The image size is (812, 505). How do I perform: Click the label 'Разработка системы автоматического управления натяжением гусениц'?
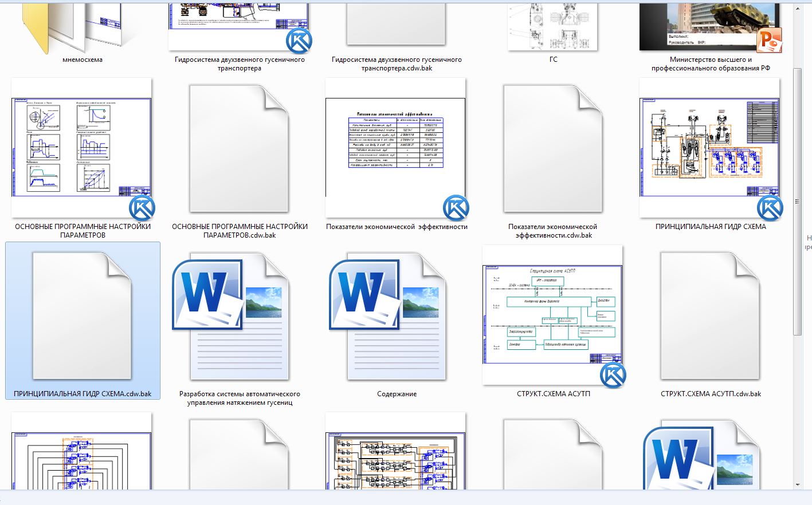pos(240,398)
